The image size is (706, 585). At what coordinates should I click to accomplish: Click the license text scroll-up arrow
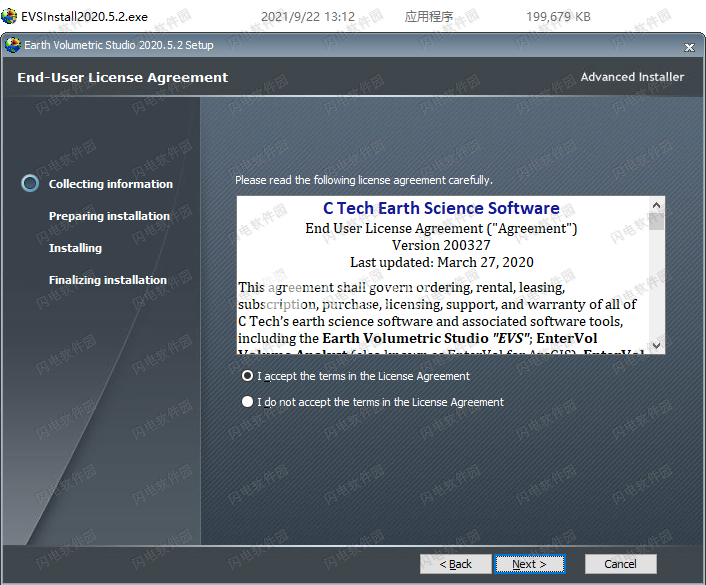656,205
